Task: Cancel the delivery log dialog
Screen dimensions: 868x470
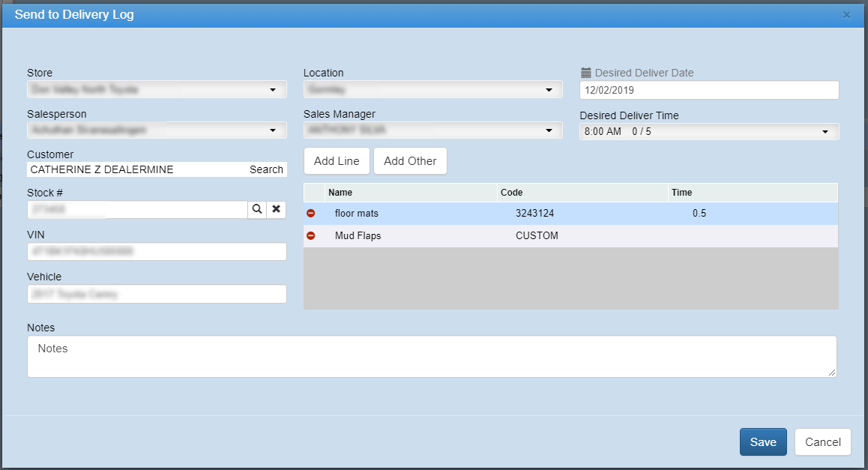Action: pos(822,442)
